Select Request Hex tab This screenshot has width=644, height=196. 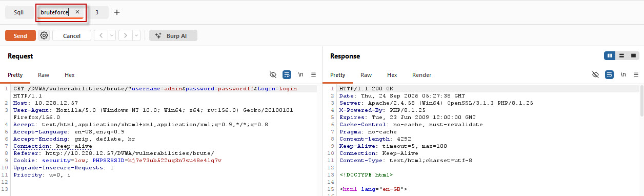pos(70,75)
